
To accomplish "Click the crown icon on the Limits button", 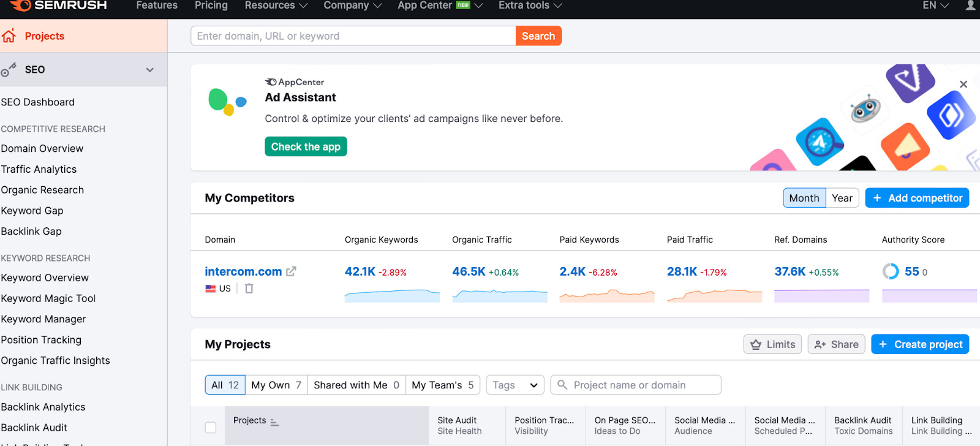I will (x=756, y=344).
